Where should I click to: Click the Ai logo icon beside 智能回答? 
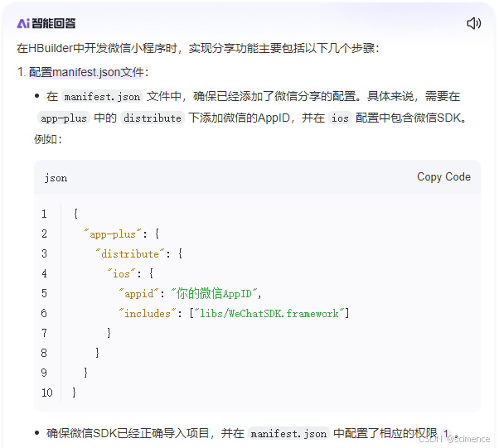pyautogui.click(x=23, y=23)
